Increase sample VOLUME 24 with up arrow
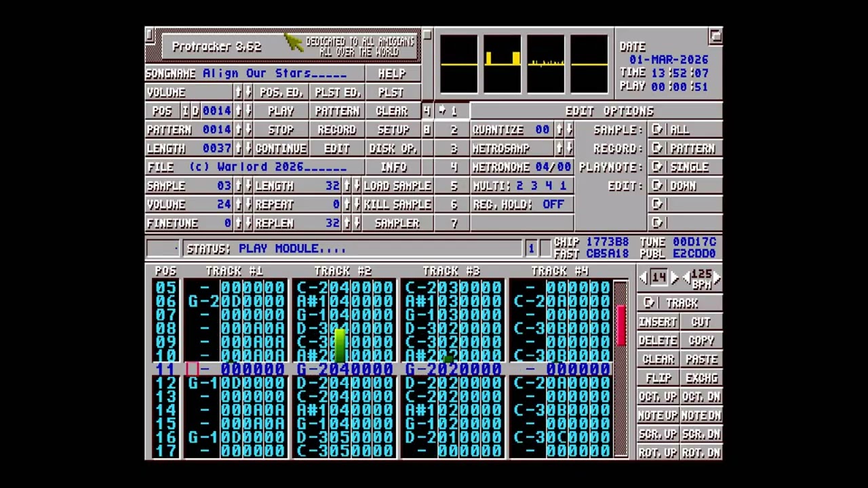Screen dimensions: 868x488 coord(238,204)
